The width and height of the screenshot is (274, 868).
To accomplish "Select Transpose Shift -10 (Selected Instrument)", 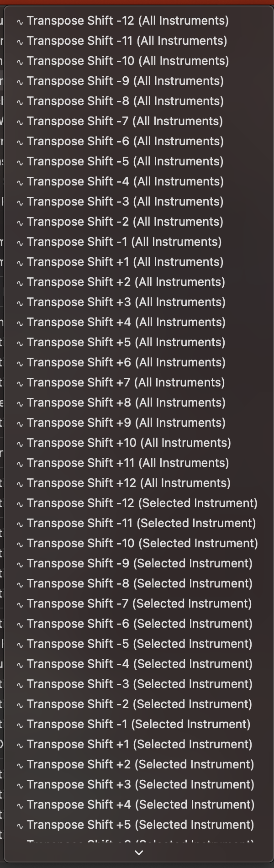I will point(142,543).
